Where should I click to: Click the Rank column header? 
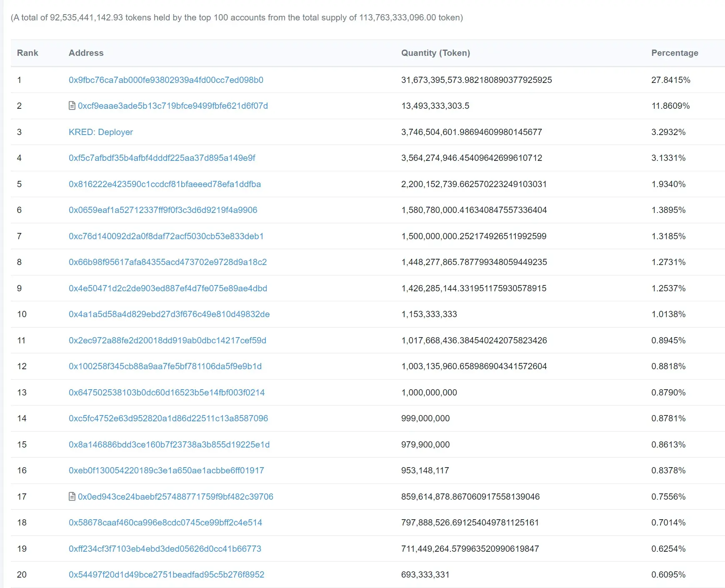(x=27, y=53)
